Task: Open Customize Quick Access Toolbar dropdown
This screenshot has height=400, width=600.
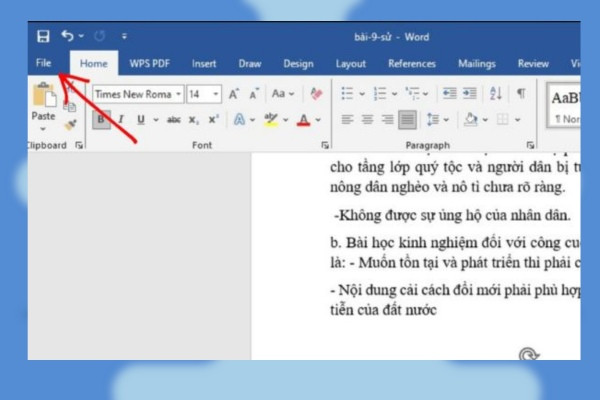Action: 124,36
